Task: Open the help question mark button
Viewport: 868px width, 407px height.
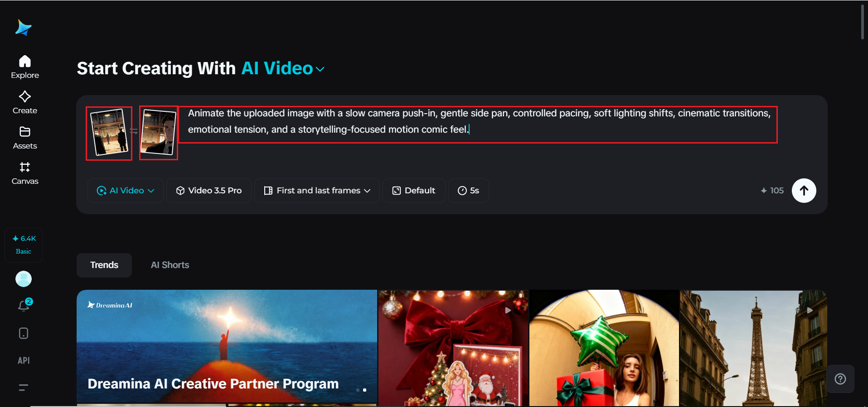Action: pos(840,379)
